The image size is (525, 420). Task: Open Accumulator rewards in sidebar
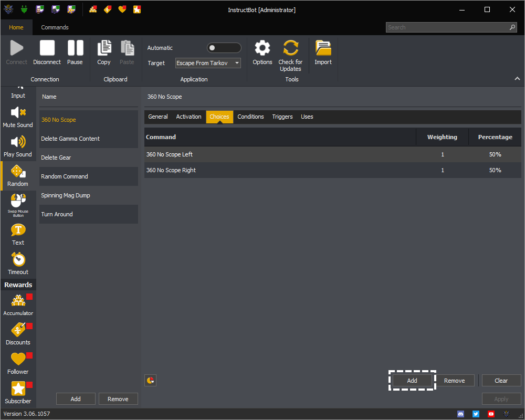(x=18, y=305)
